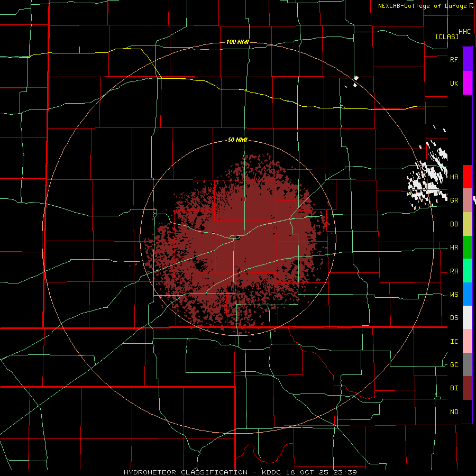Select the ND black legend block
Image resolution: width=476 pixels, height=476 pixels.
[467, 411]
